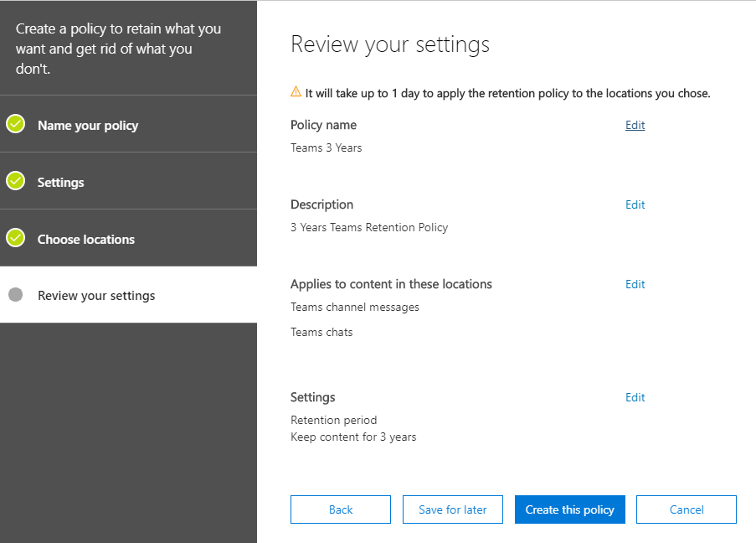This screenshot has height=543, width=756.
Task: Click Create this policy
Action: point(570,509)
